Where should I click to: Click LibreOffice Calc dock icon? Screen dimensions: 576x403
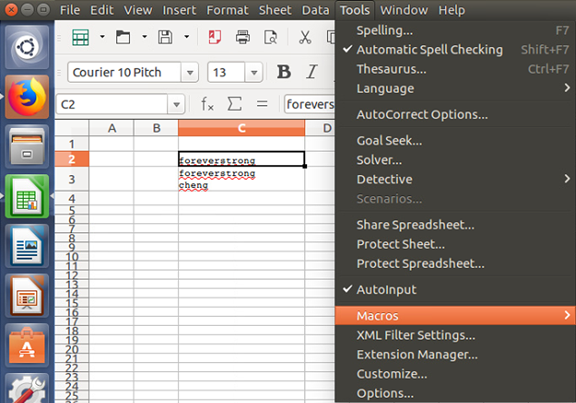(27, 196)
